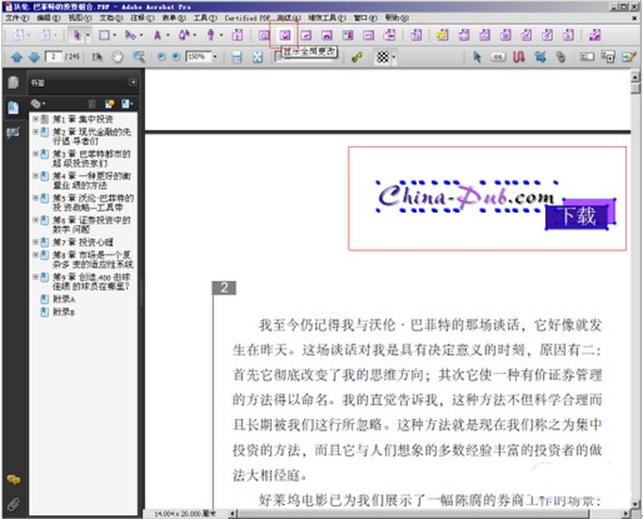Viewport: 643px width, 519px height.
Task: Click the highlighted enhancement tool in red box
Action: [285, 36]
